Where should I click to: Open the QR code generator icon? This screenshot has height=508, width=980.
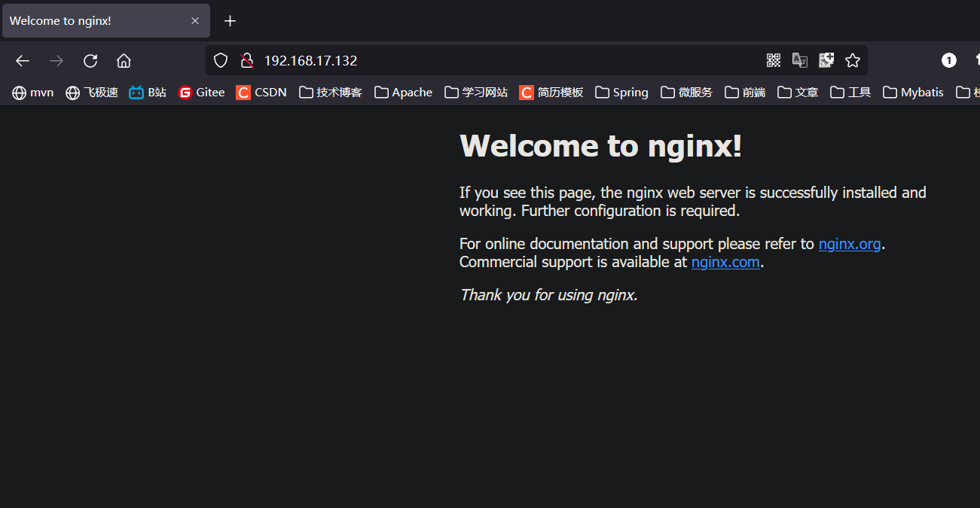point(774,60)
